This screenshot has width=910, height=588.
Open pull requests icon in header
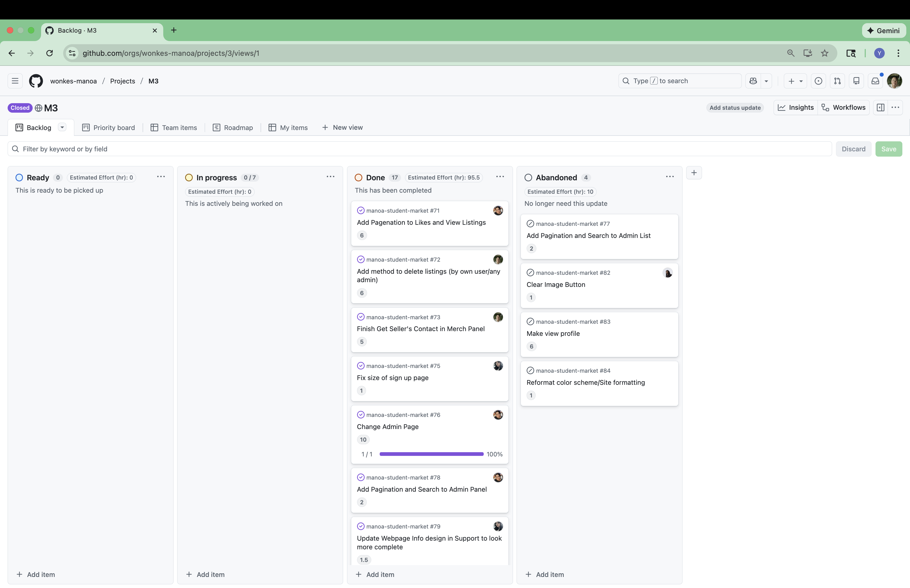click(837, 81)
